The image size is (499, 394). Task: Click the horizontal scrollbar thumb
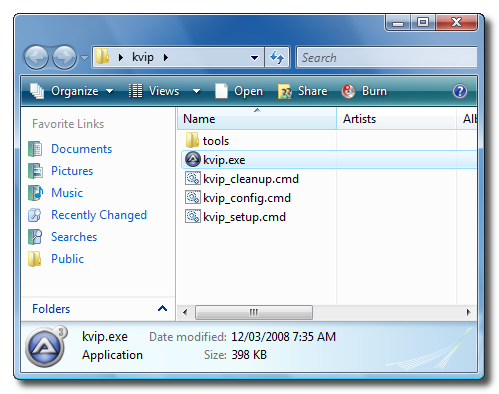(254, 312)
